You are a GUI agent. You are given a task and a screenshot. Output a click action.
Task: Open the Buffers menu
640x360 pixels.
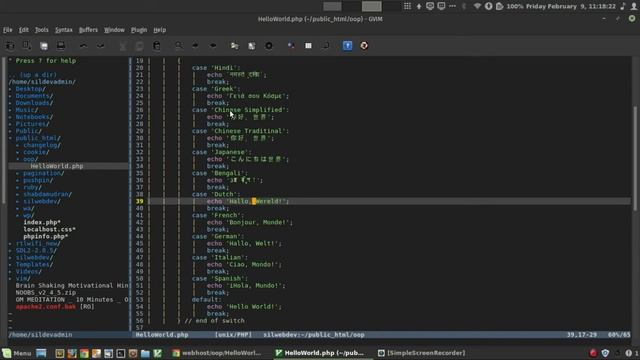(88, 30)
